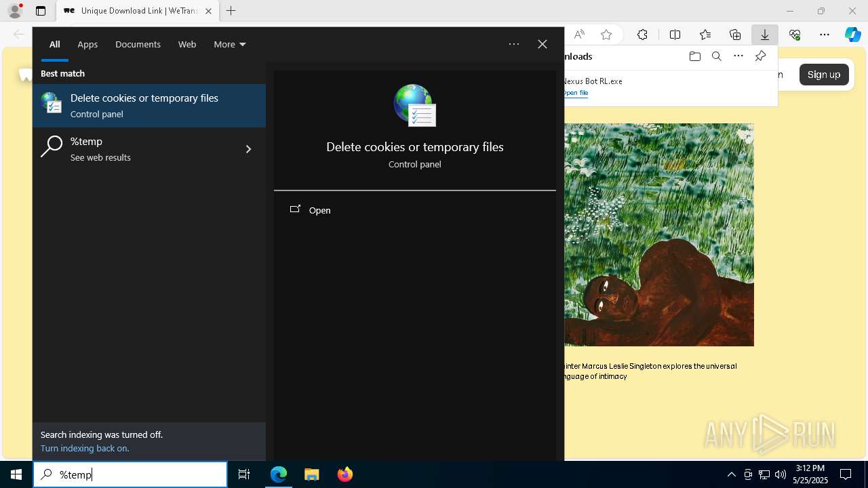Select the Apps search filter tab

pos(87,44)
